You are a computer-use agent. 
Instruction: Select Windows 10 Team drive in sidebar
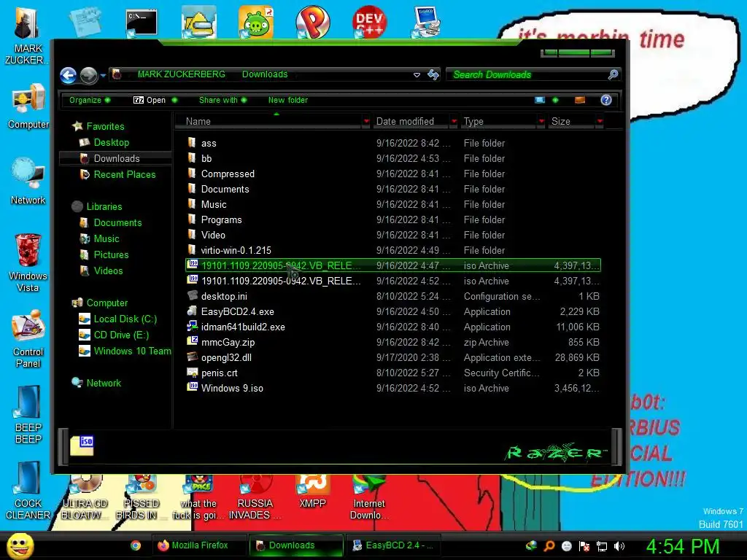coord(125,351)
